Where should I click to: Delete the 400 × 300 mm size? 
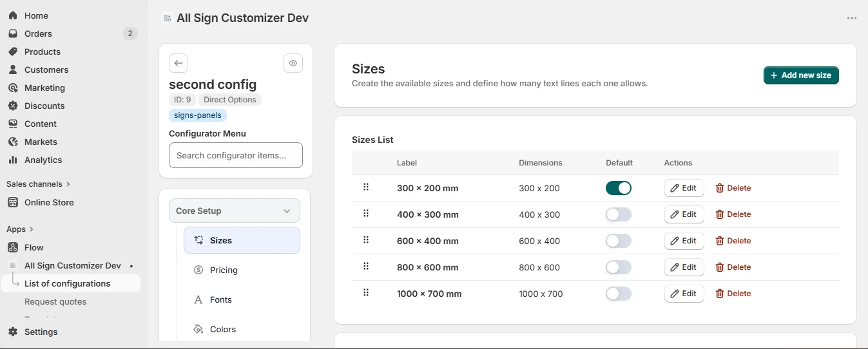click(x=733, y=214)
